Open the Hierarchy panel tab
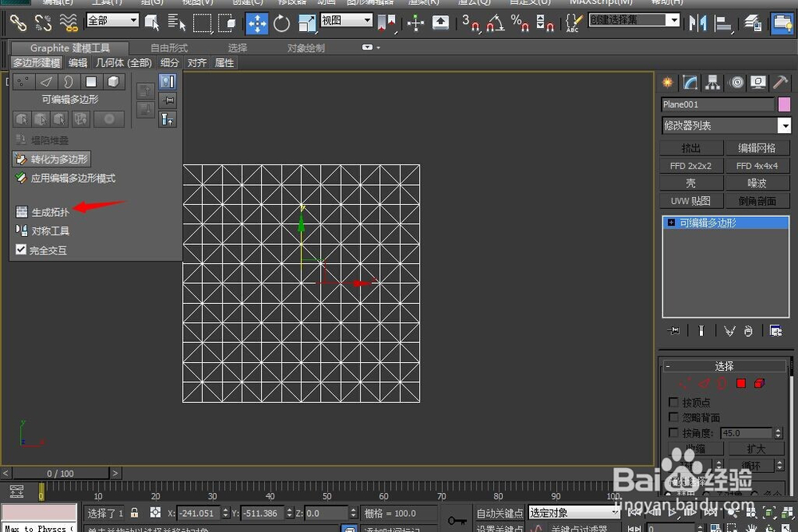This screenshot has height=532, width=798. click(713, 82)
